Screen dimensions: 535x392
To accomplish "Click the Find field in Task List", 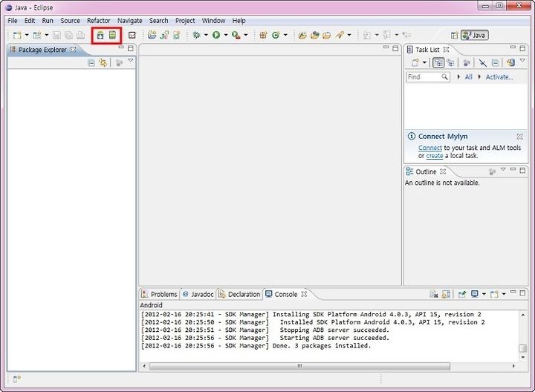I will click(428, 77).
